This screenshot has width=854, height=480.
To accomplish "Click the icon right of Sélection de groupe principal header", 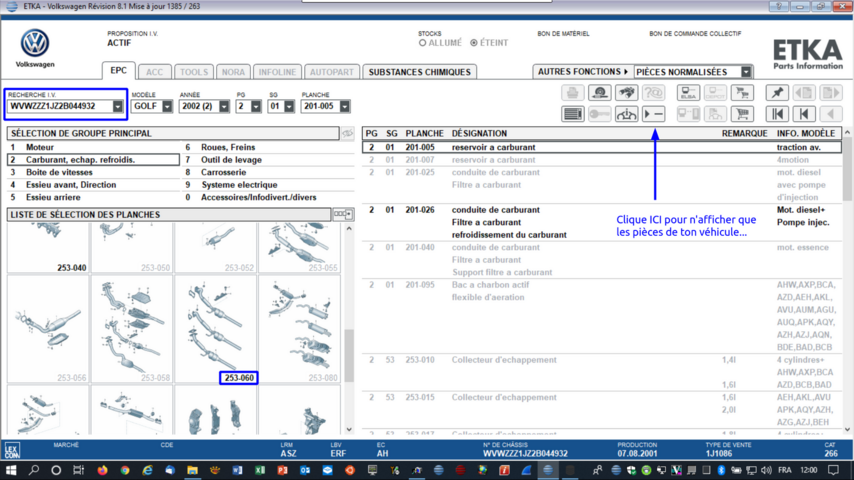I will click(x=347, y=133).
